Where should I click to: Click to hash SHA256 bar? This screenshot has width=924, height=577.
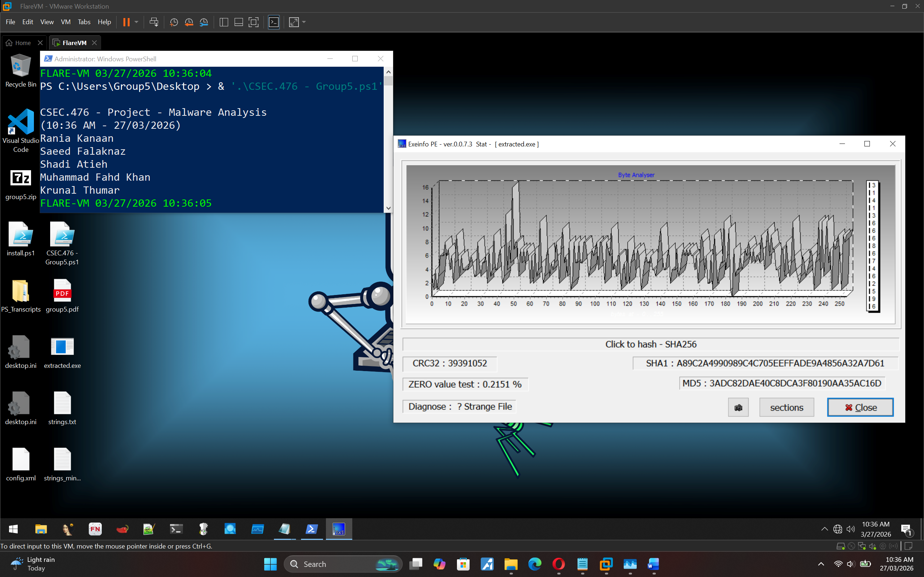click(x=651, y=344)
